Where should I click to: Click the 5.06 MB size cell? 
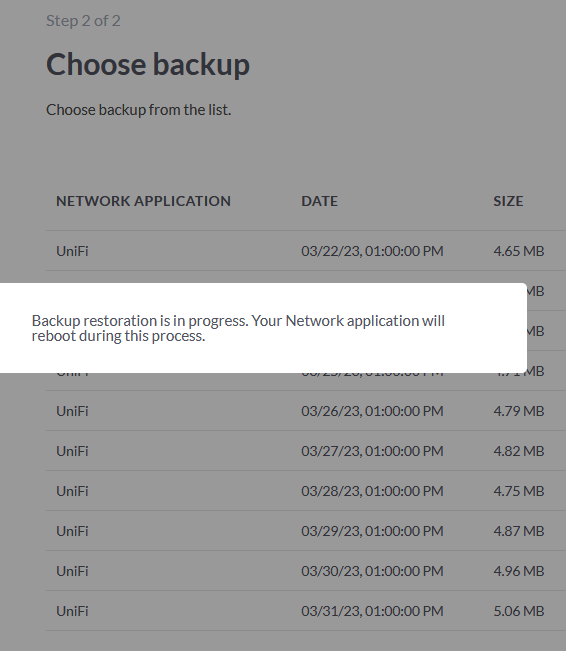click(x=519, y=611)
